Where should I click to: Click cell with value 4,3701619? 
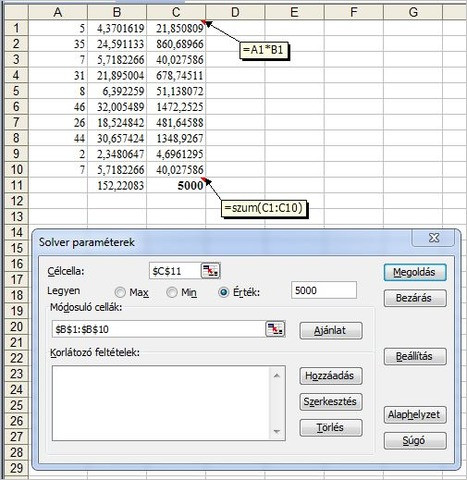tap(117, 28)
